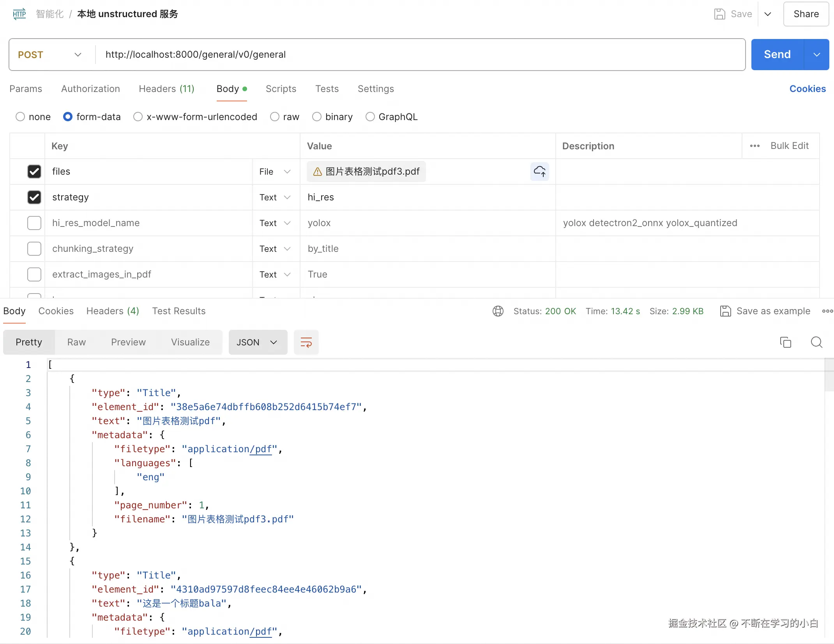Image resolution: width=834 pixels, height=644 pixels.
Task: Enable the hi_res_model_name row checkbox
Action: [x=34, y=223]
